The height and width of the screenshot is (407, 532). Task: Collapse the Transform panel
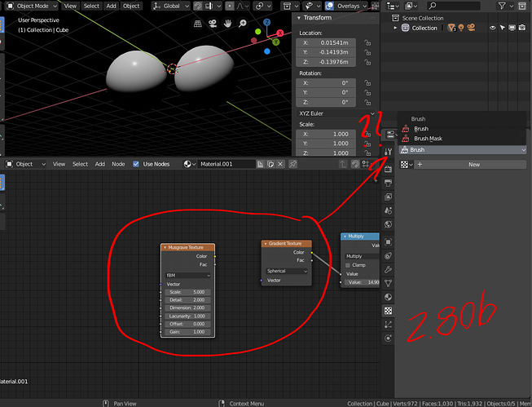point(298,18)
